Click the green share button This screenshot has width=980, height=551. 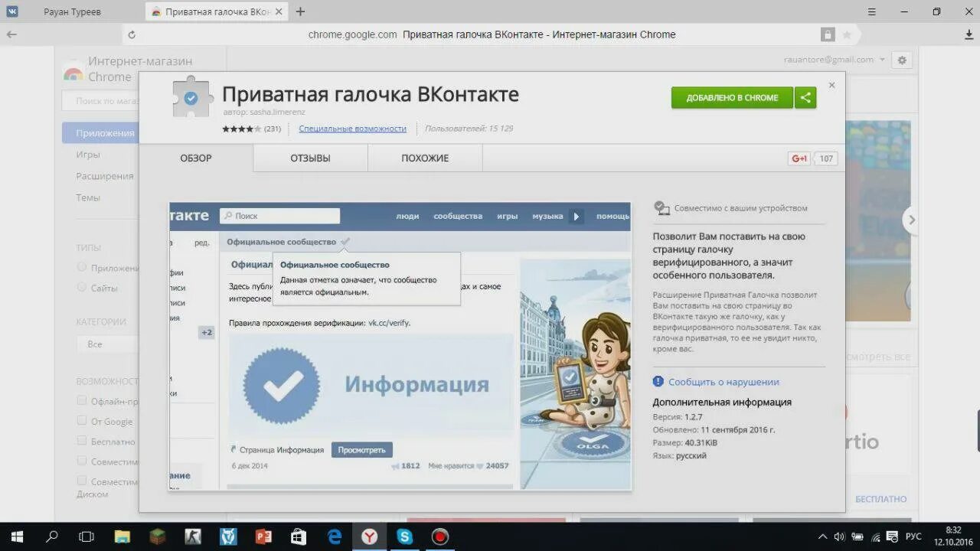pos(805,97)
